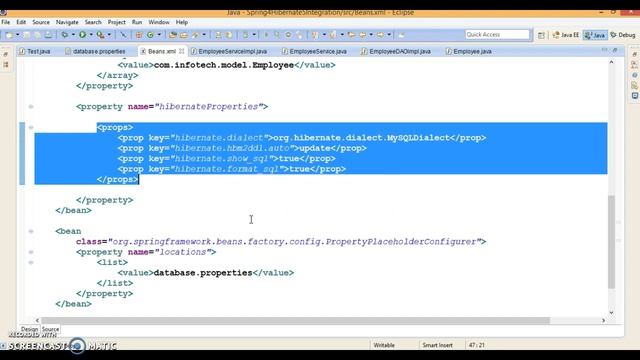The width and height of the screenshot is (640, 360).
Task: Open the Edit menu
Action: coord(21,22)
